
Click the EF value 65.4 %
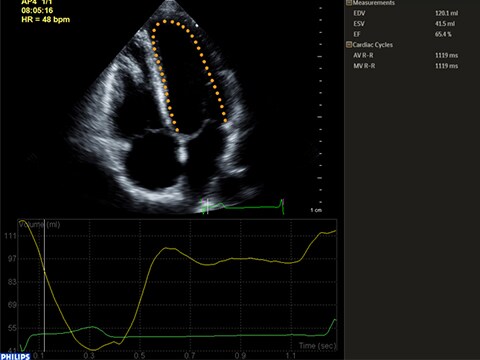tap(443, 34)
